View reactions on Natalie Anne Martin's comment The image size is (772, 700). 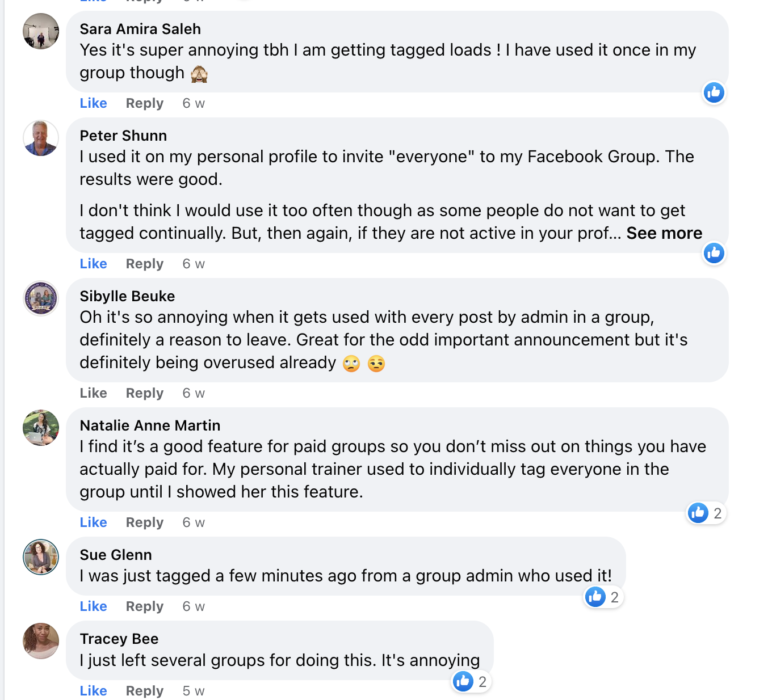pyautogui.click(x=705, y=513)
